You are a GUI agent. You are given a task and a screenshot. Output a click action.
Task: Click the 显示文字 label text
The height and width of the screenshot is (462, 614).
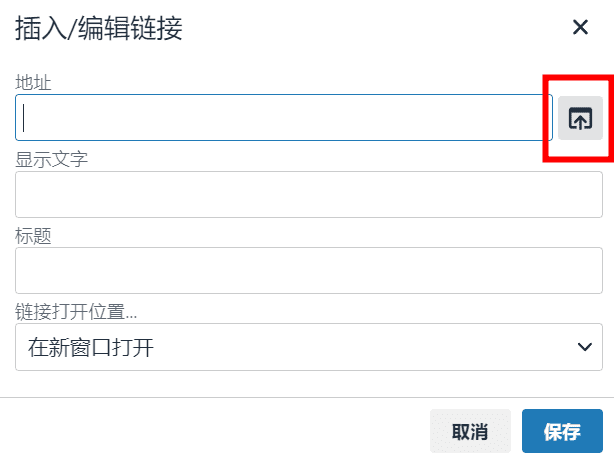(51, 159)
